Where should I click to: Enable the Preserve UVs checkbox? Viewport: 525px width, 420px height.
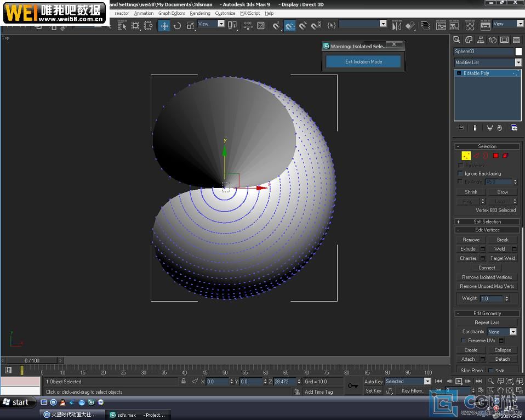[x=464, y=340]
